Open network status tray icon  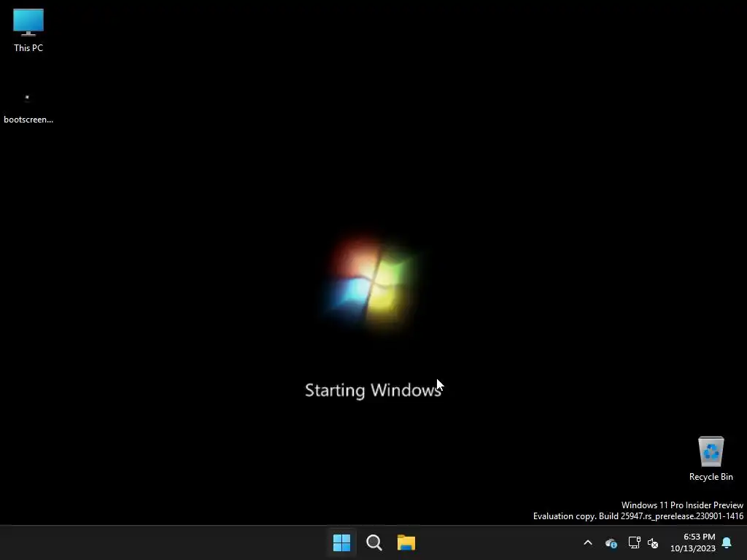click(634, 542)
